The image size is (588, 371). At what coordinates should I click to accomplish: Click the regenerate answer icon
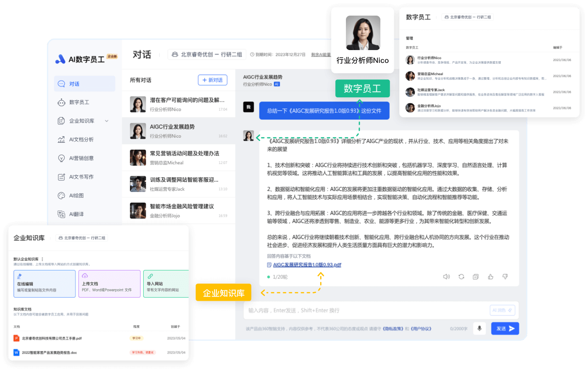click(x=461, y=276)
